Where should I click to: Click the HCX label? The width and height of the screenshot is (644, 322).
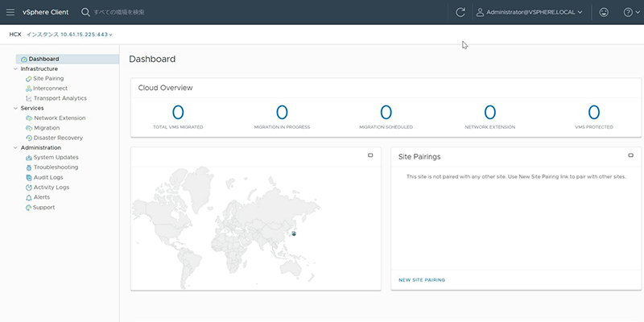coord(15,35)
